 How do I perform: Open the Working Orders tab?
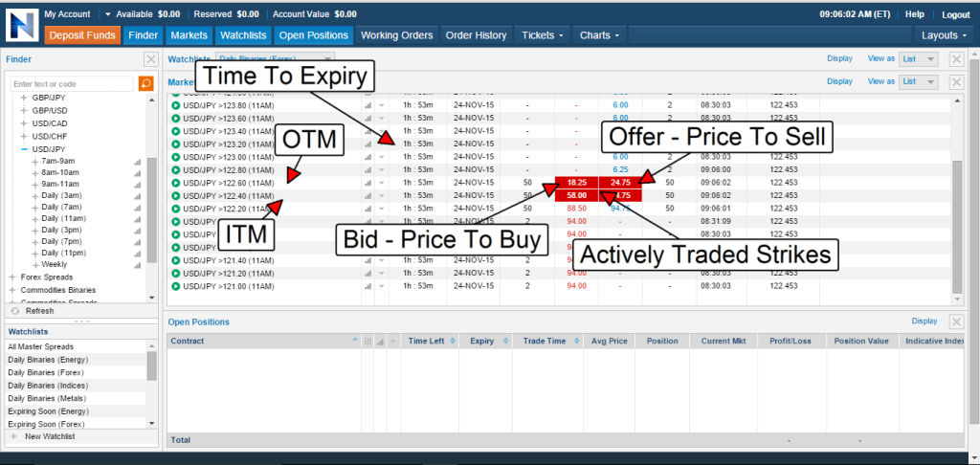[397, 35]
